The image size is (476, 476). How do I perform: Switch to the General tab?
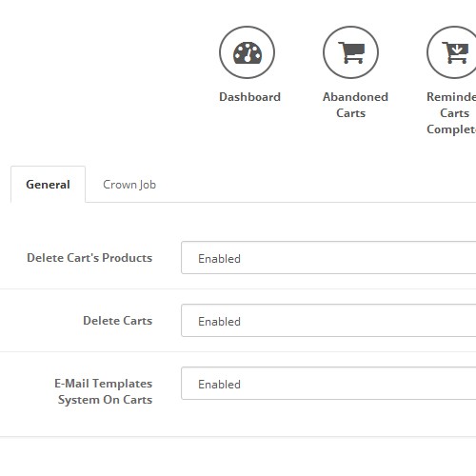(48, 185)
